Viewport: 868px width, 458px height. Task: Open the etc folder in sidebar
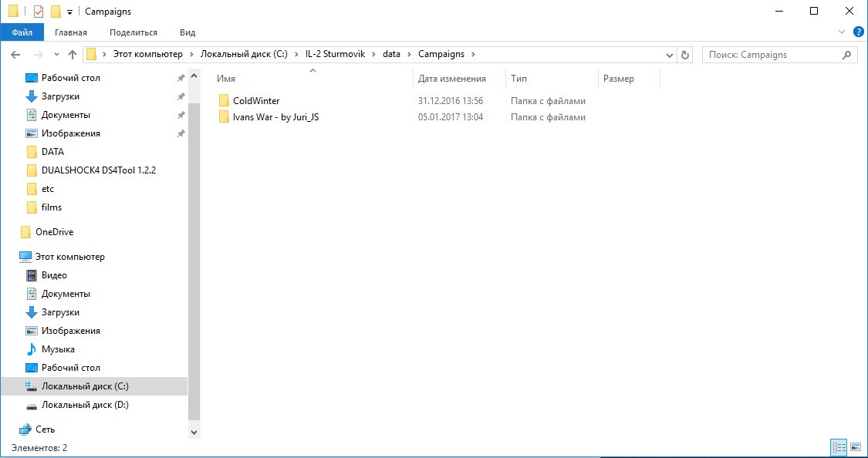tap(48, 189)
